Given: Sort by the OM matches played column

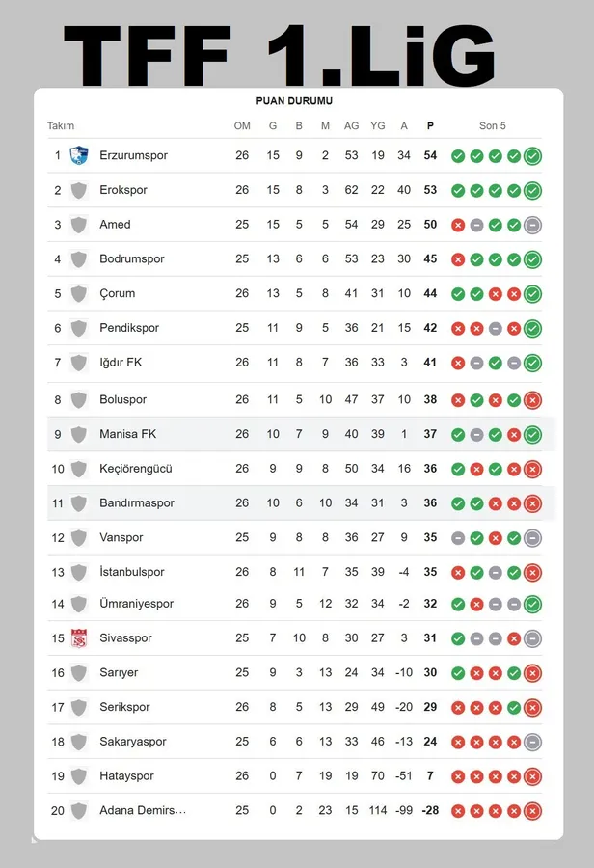Looking at the screenshot, I should [x=242, y=126].
